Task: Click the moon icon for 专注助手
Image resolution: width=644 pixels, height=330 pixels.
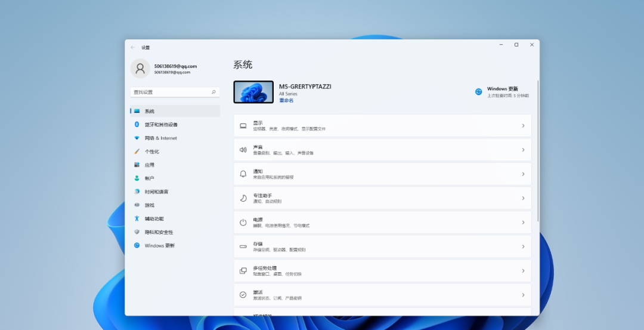Action: (243, 198)
